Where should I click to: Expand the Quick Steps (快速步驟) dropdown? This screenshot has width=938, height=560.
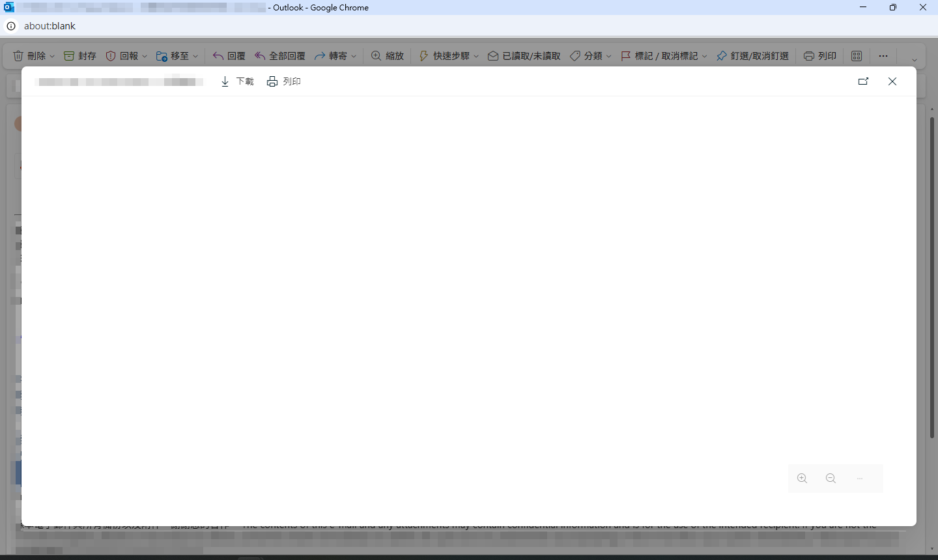click(x=476, y=56)
